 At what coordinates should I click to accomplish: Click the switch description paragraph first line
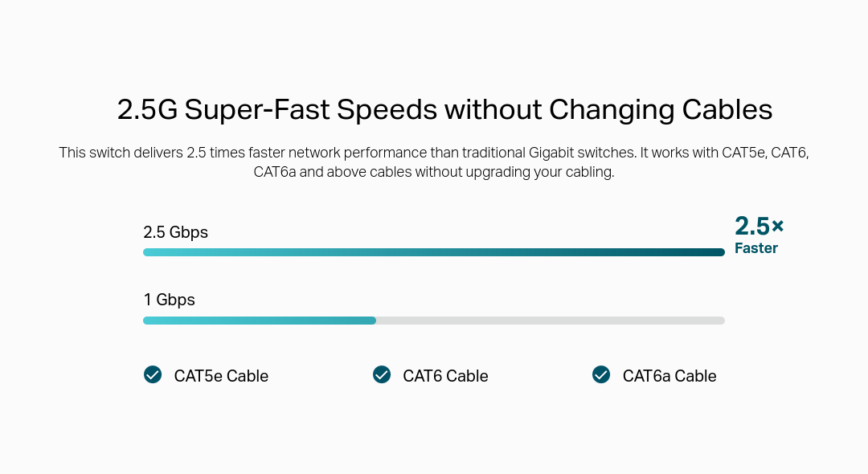pyautogui.click(x=434, y=153)
